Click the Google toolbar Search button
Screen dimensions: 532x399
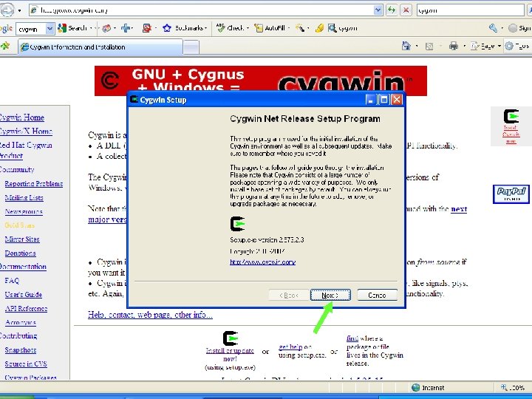[x=72, y=28]
